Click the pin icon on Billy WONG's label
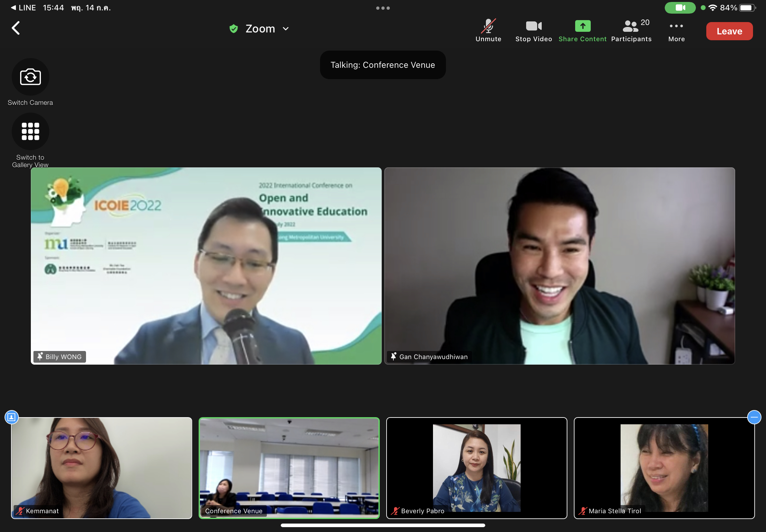Image resolution: width=766 pixels, height=532 pixels. tap(40, 357)
